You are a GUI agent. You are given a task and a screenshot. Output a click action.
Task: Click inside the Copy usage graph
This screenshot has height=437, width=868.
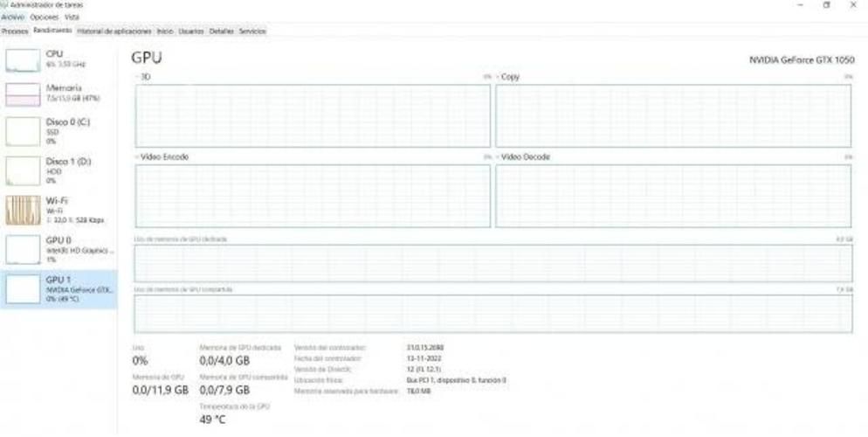click(x=673, y=115)
